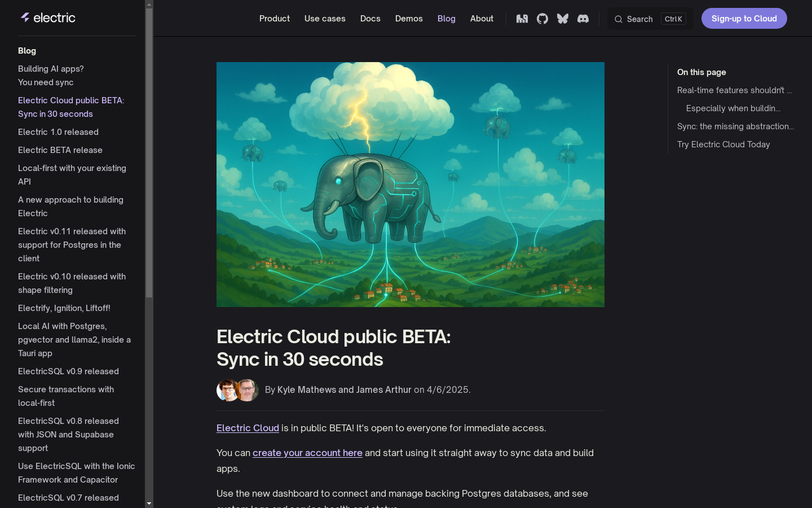Follow the Electric Cloud link in the article
812x508 pixels.
pos(248,428)
